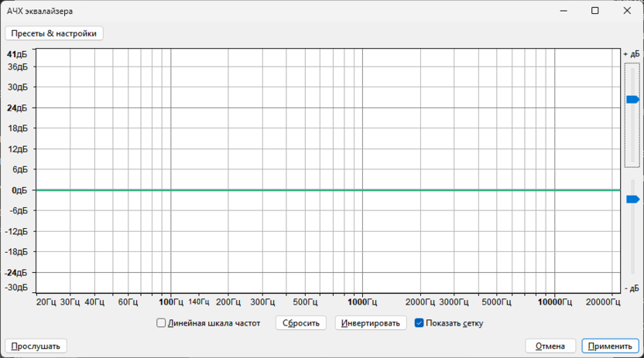Click the 140Гц frequency label
644x358 pixels.
point(199,302)
